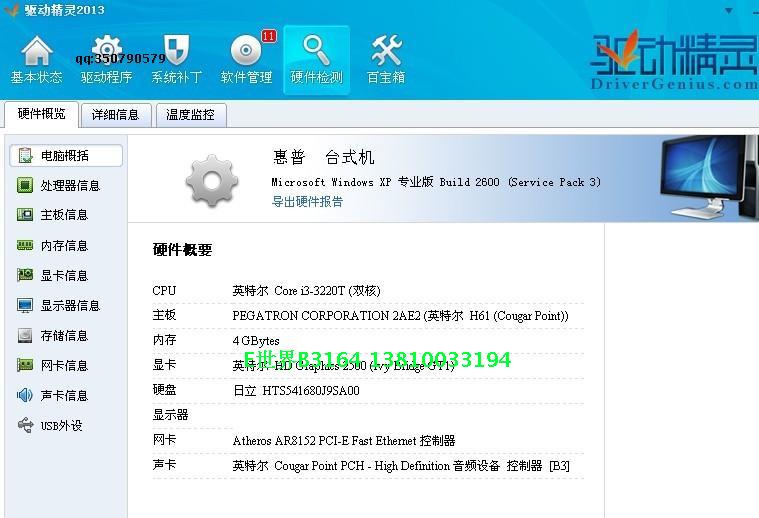Switch to the 详细信息 tab
Screen dimensions: 759x518
click(x=115, y=115)
